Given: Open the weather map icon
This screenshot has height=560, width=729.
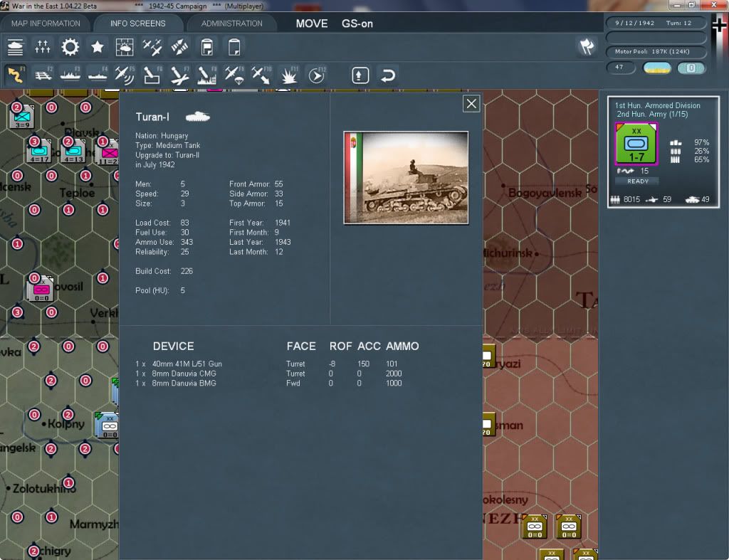Looking at the screenshot, I should [x=125, y=47].
